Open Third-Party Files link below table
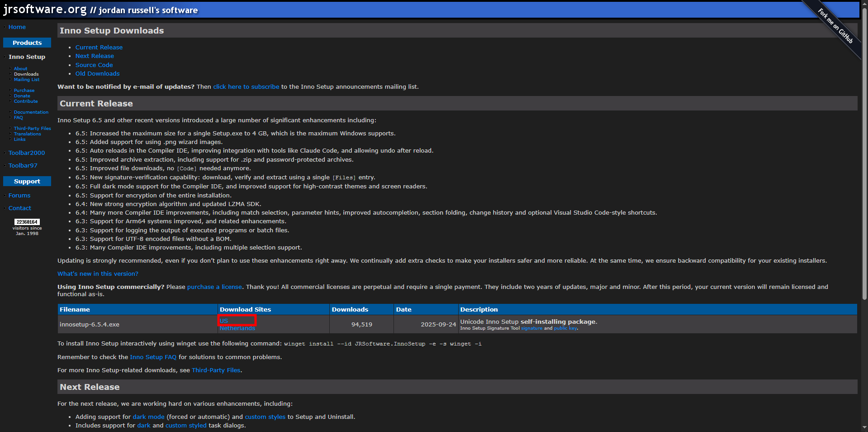Screen dimensions: 868x432 216,370
